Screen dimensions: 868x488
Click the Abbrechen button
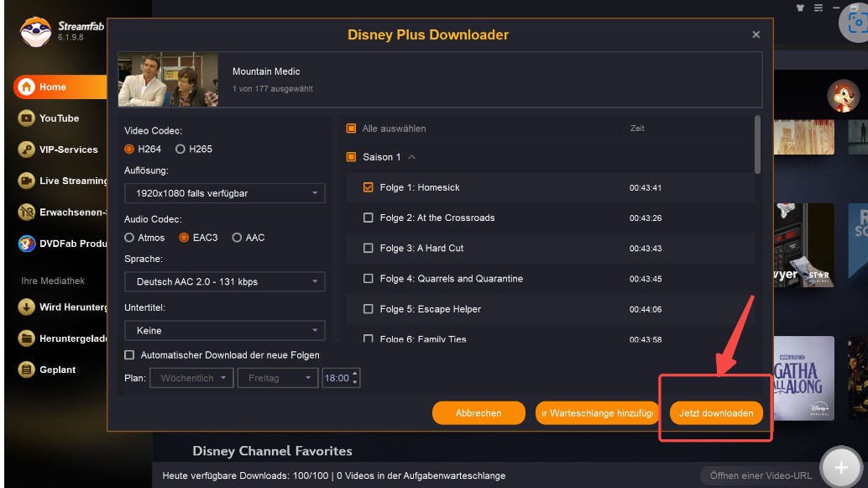tap(478, 413)
